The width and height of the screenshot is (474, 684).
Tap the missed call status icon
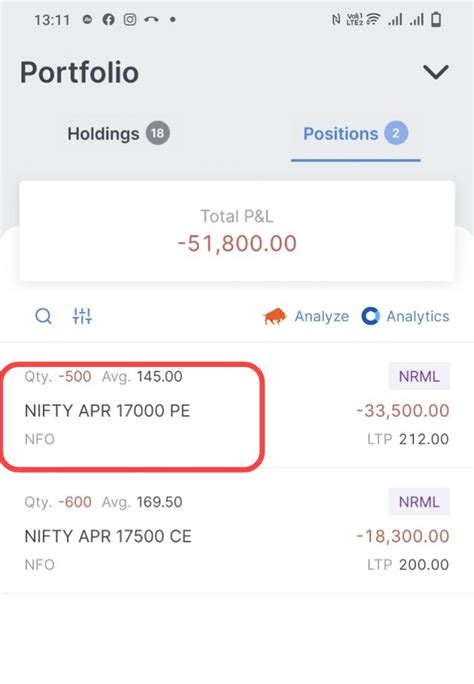pos(151,20)
